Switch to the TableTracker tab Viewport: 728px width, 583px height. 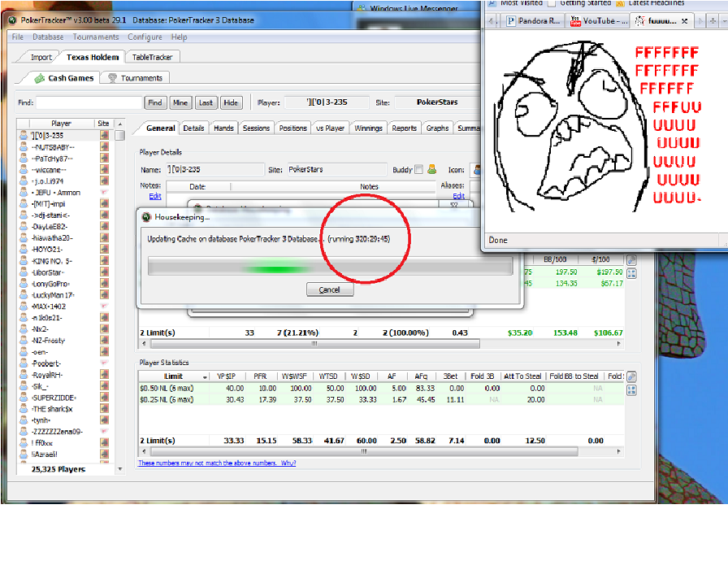(x=153, y=57)
